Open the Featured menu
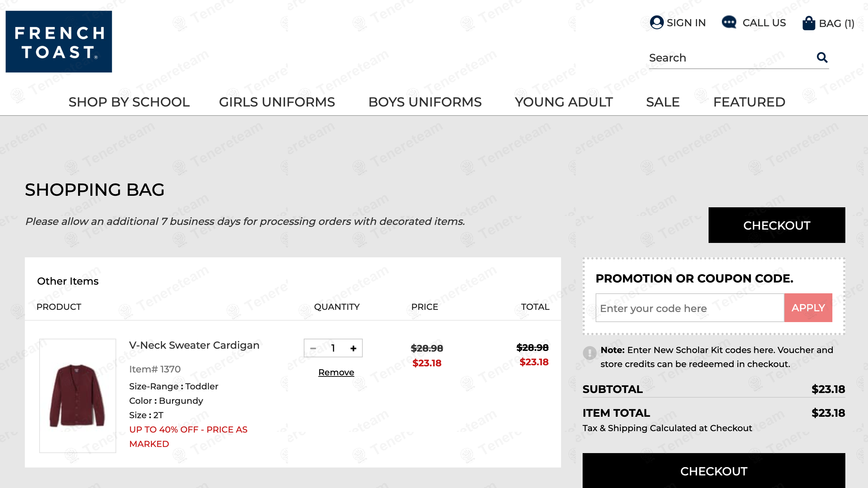Screen dimensions: 868x488 749,102
